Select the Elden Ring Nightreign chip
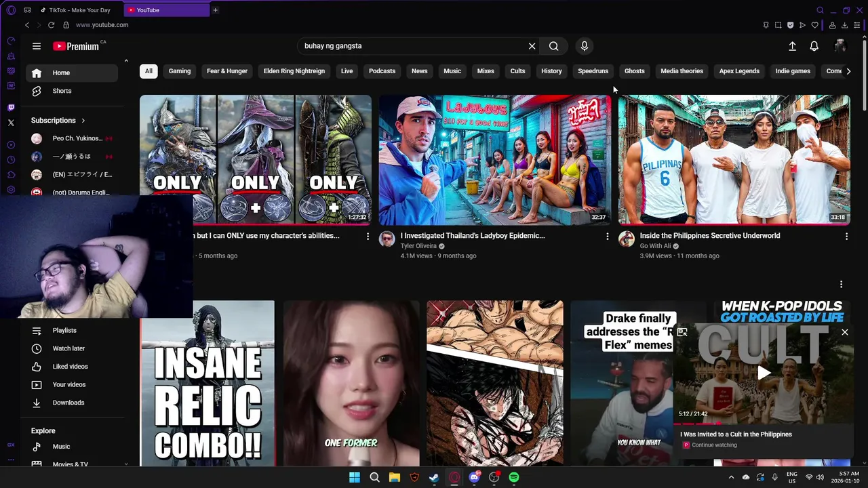This screenshot has width=868, height=488. pyautogui.click(x=294, y=71)
